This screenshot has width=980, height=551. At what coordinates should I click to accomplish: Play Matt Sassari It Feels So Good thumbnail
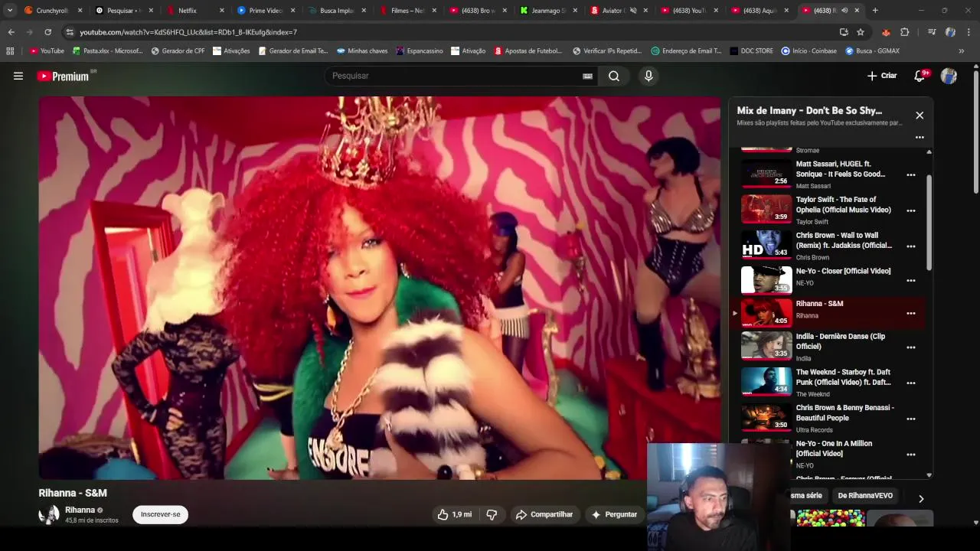click(766, 174)
